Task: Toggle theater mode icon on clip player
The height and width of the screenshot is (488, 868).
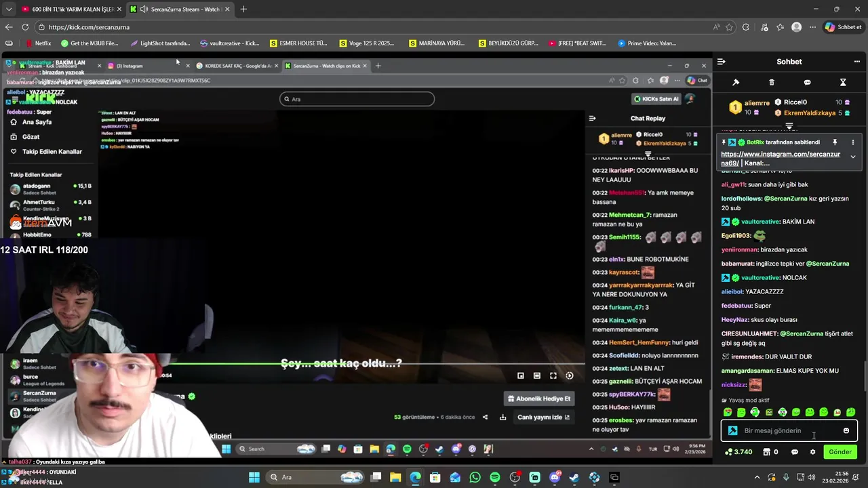Action: [537, 375]
